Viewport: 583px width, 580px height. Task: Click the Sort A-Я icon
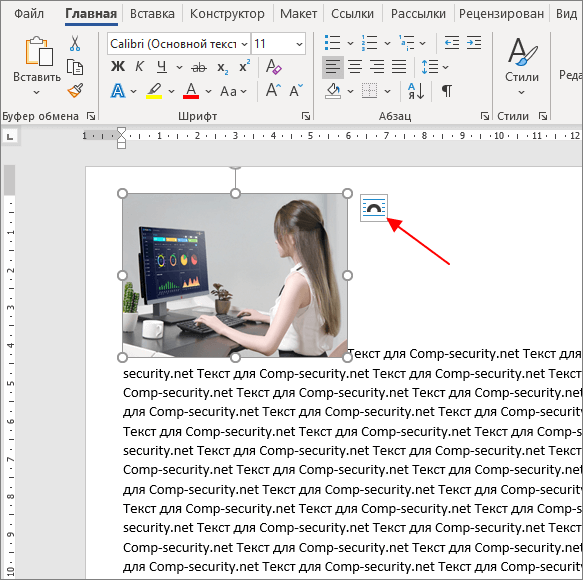pyautogui.click(x=416, y=91)
